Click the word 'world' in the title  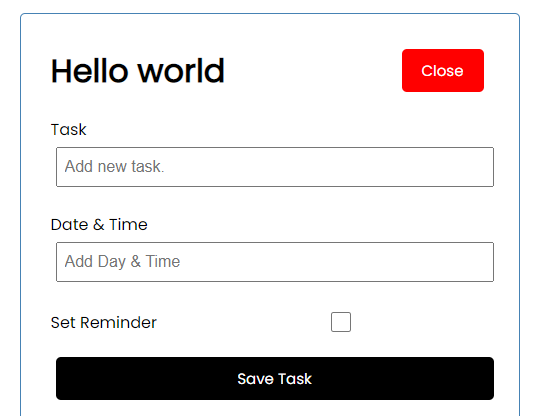coord(181,71)
